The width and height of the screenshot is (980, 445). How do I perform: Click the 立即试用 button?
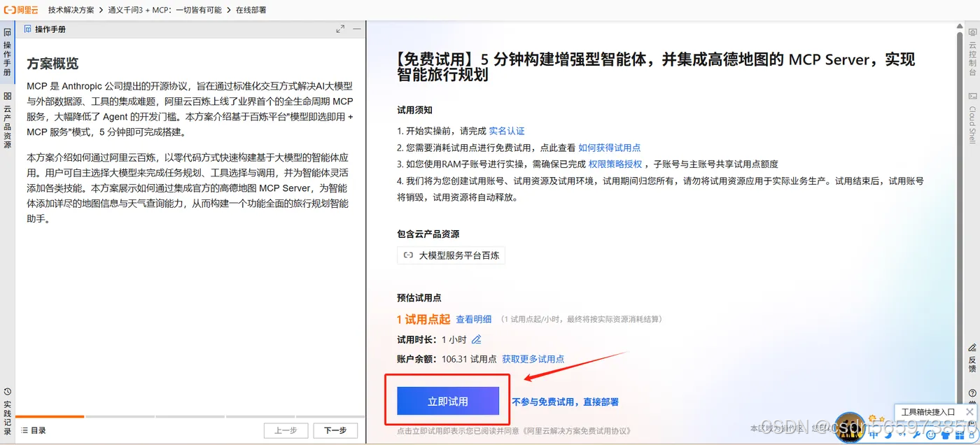pos(448,401)
